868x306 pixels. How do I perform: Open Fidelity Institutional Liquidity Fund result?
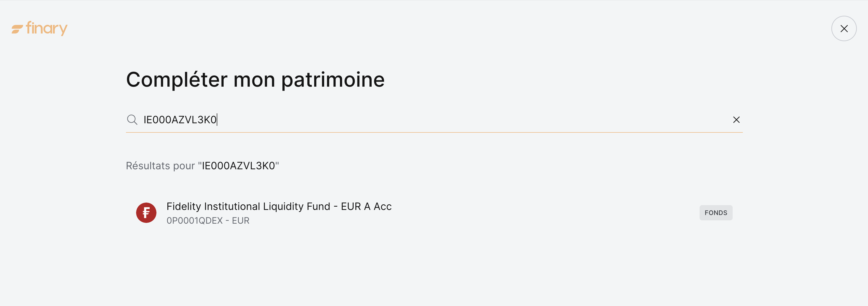point(279,206)
